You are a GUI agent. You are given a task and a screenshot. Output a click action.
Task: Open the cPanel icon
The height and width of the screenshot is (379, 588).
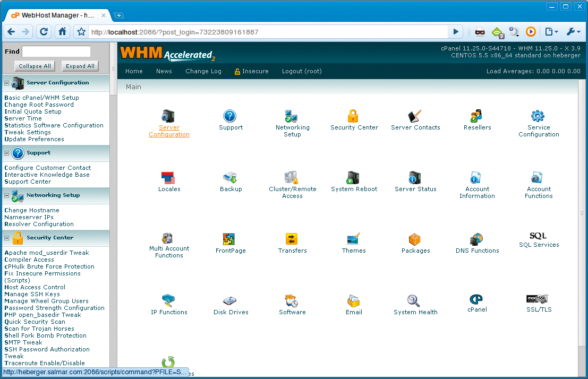coord(476,300)
